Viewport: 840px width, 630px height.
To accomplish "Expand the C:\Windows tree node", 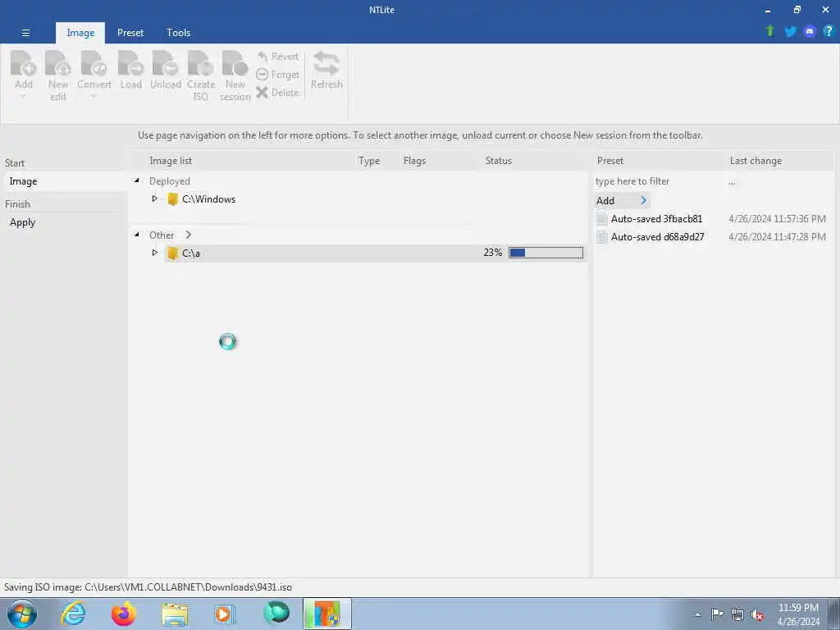I will coord(155,199).
